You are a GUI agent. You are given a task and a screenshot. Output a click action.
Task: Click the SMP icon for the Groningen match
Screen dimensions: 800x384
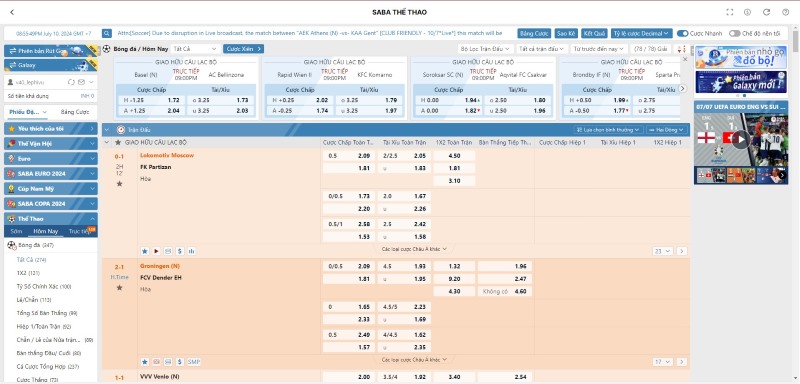click(194, 362)
